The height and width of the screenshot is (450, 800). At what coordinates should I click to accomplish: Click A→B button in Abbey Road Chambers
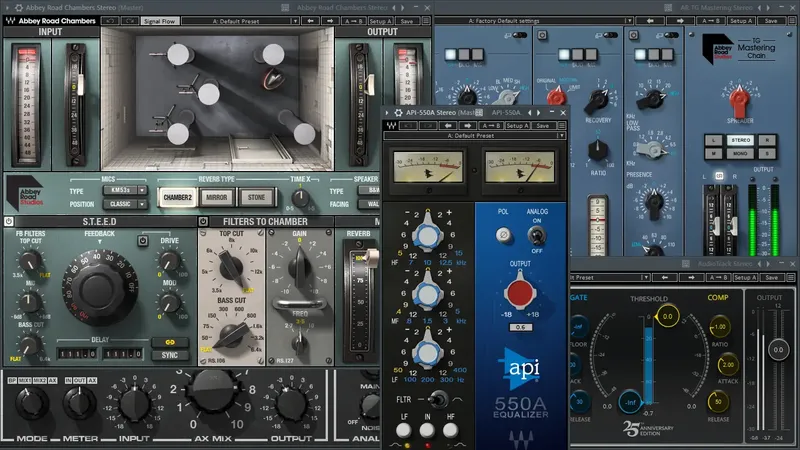coord(354,21)
